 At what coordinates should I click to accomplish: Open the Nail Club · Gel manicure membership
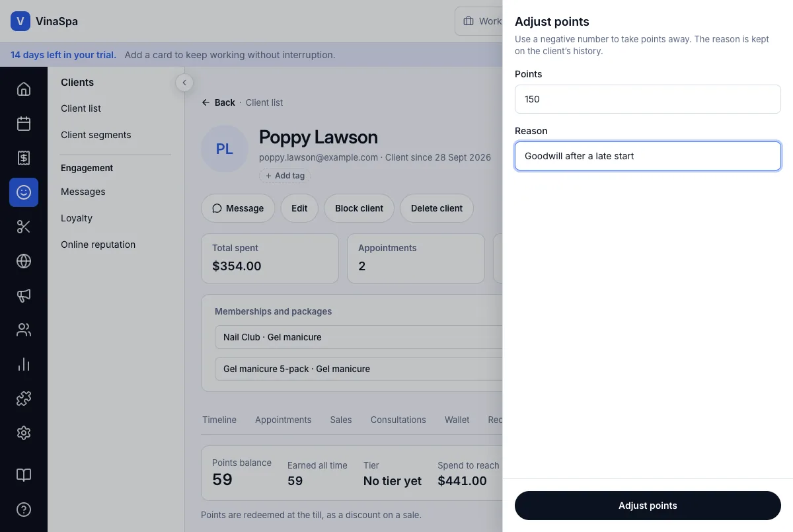tap(359, 337)
